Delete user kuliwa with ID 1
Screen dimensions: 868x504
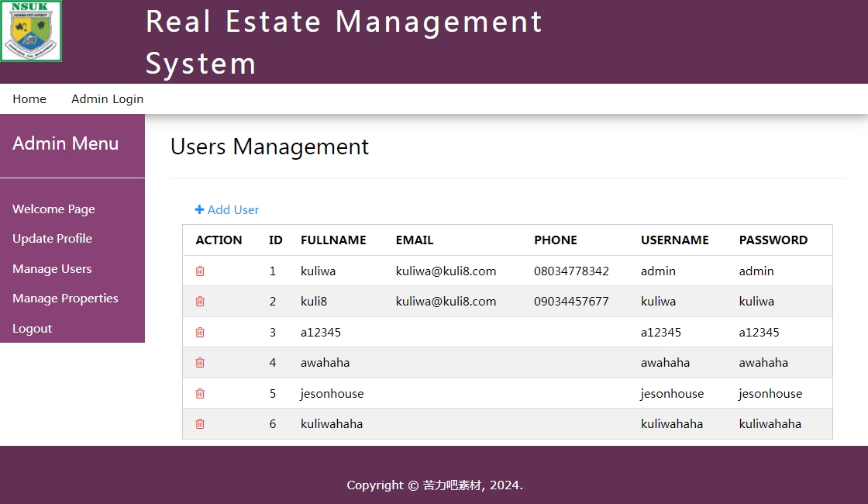200,271
